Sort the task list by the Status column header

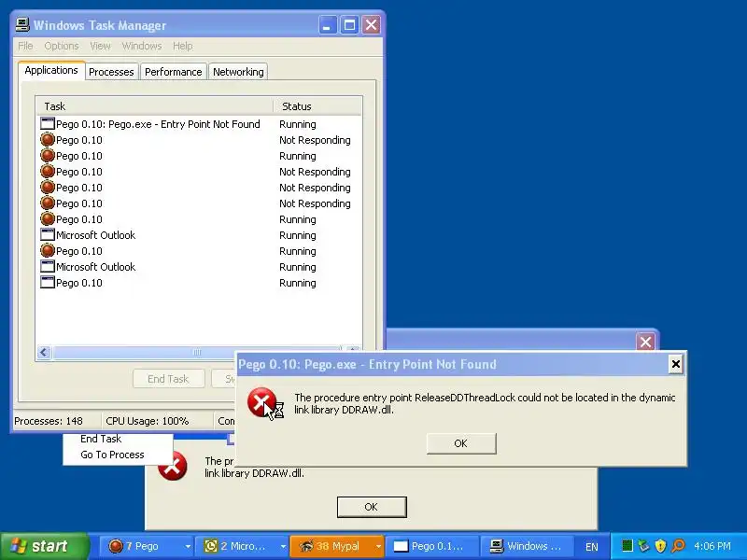click(317, 106)
